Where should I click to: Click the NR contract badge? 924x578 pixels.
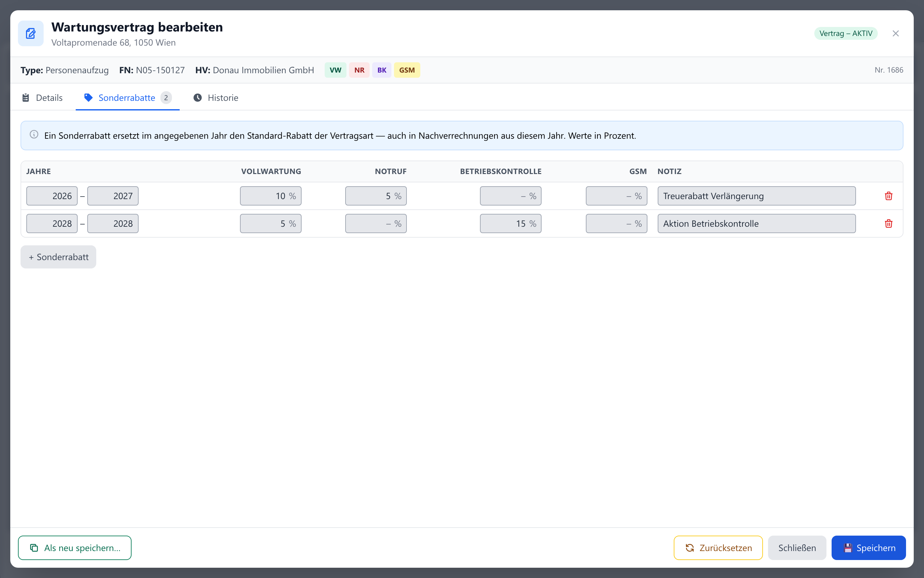click(x=359, y=70)
